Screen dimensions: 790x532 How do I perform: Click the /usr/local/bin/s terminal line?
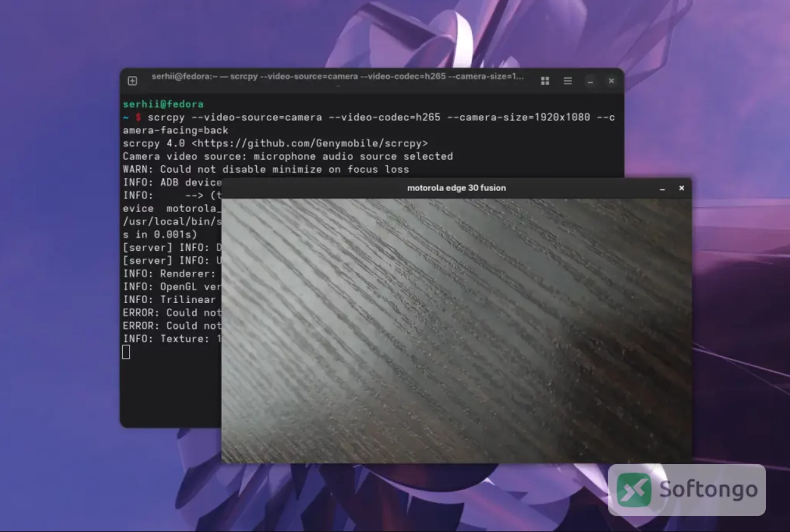(x=172, y=222)
